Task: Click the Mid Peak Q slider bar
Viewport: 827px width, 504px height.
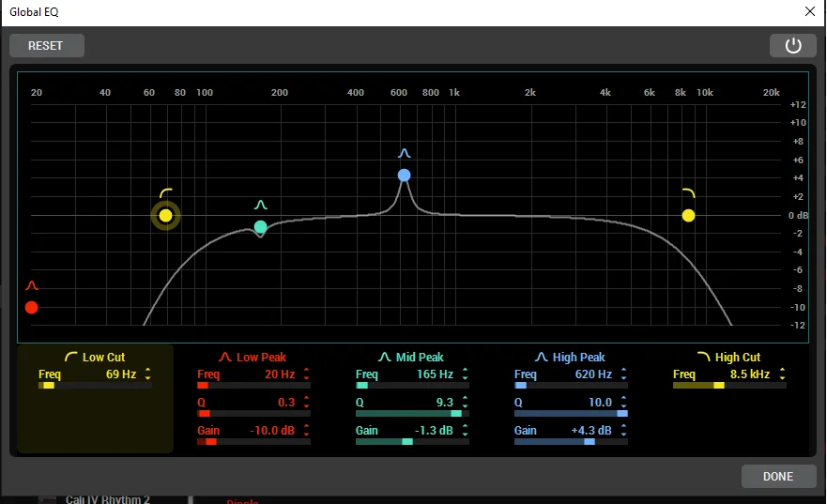Action: (x=412, y=414)
